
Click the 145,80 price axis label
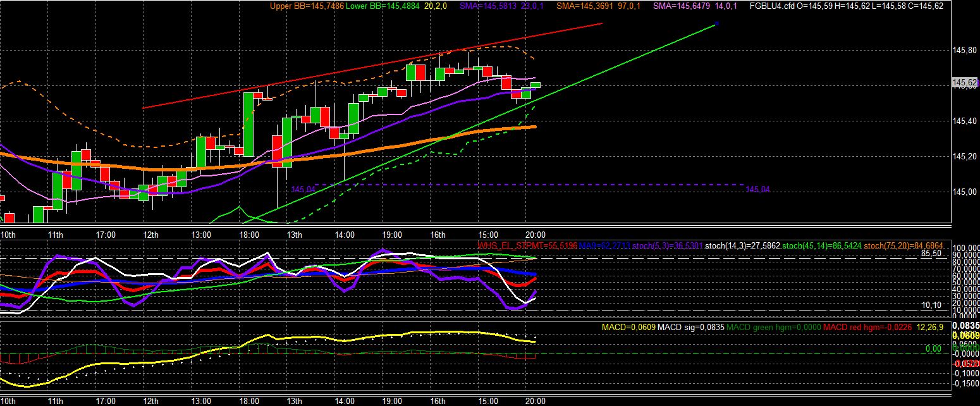965,50
